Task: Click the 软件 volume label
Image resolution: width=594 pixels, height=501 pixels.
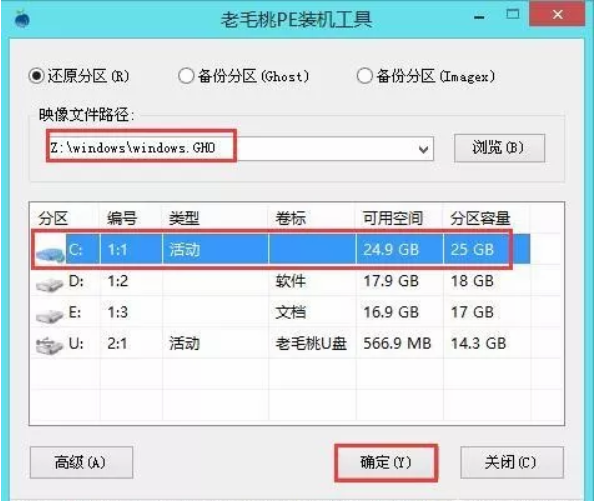Action: point(291,281)
